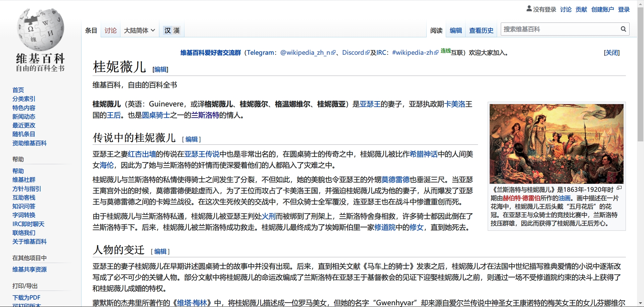644x307 pixels.
Task: Open the 讨论 tab next to 条目
Action: coord(110,31)
